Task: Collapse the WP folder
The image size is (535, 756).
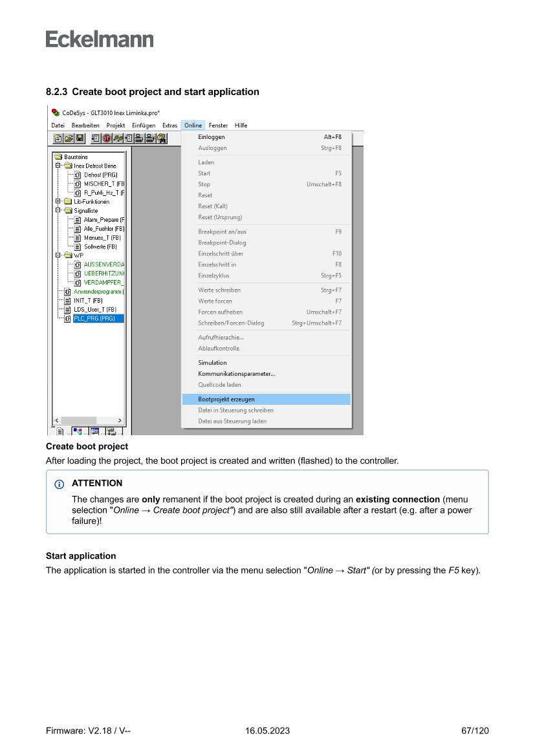Action: coord(58,255)
